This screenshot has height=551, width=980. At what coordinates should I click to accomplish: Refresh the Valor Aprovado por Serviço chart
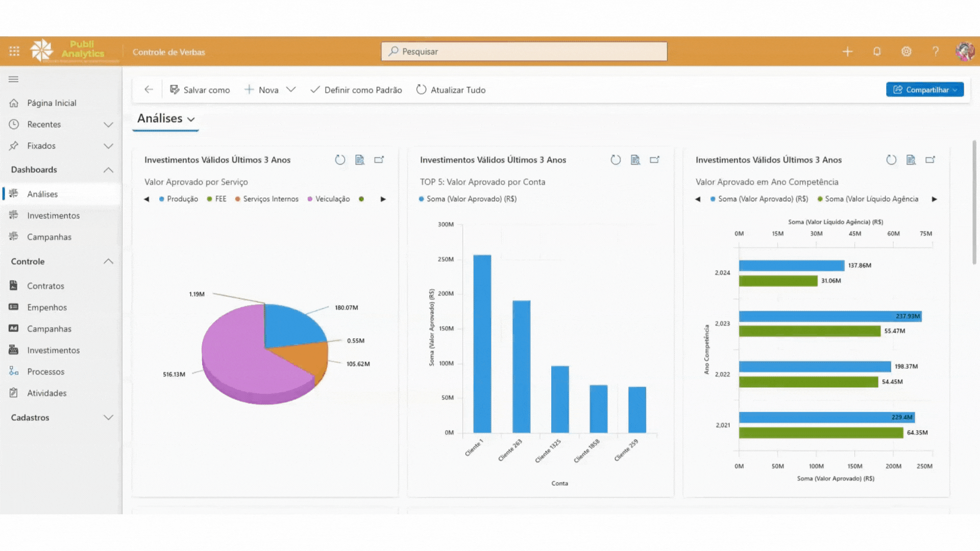[340, 160]
